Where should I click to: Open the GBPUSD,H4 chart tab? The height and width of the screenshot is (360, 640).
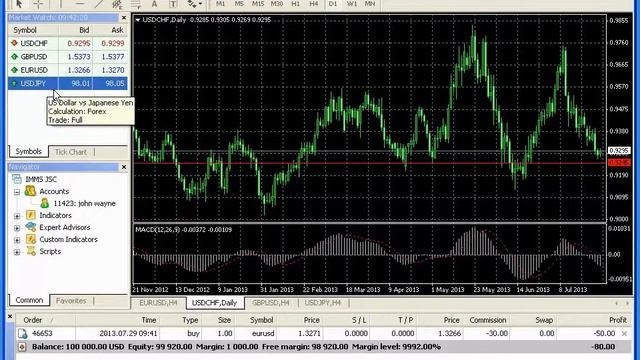[x=271, y=303]
